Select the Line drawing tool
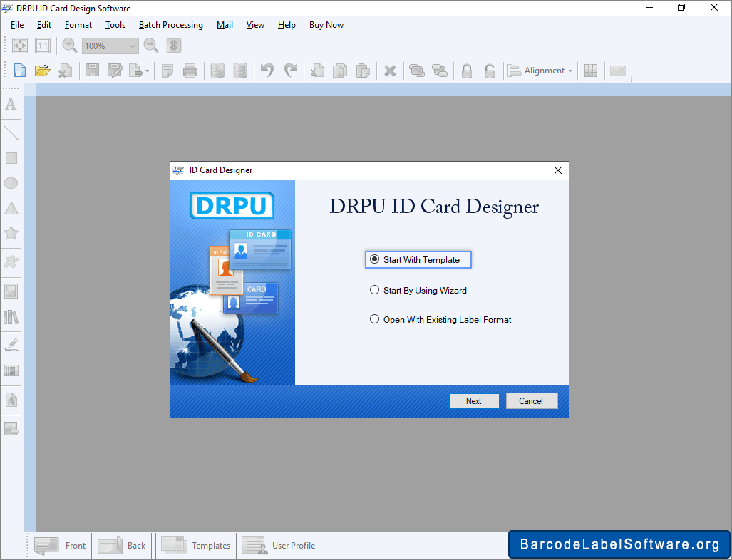This screenshot has width=732, height=560. (11, 133)
